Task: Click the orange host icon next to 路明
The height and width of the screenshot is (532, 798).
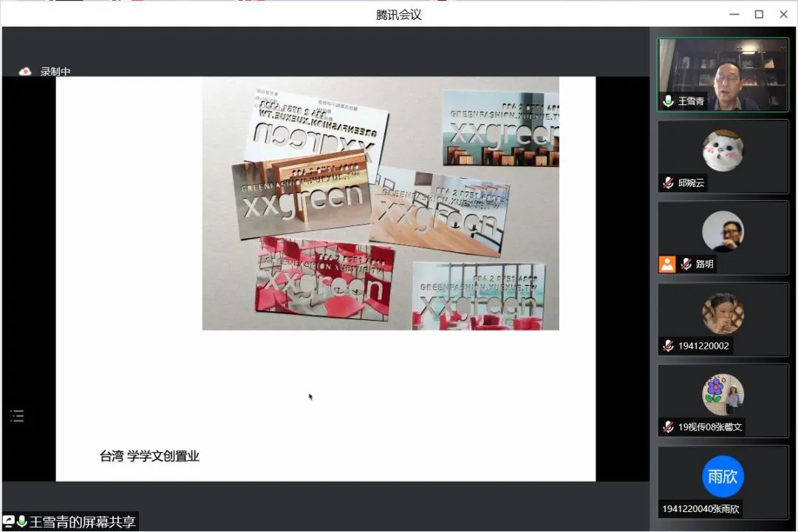Action: pyautogui.click(x=667, y=264)
